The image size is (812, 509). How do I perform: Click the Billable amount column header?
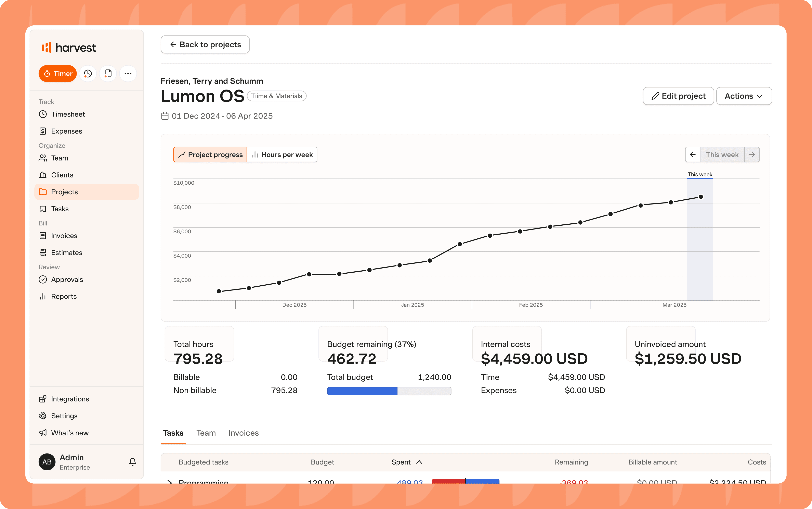pos(653,462)
